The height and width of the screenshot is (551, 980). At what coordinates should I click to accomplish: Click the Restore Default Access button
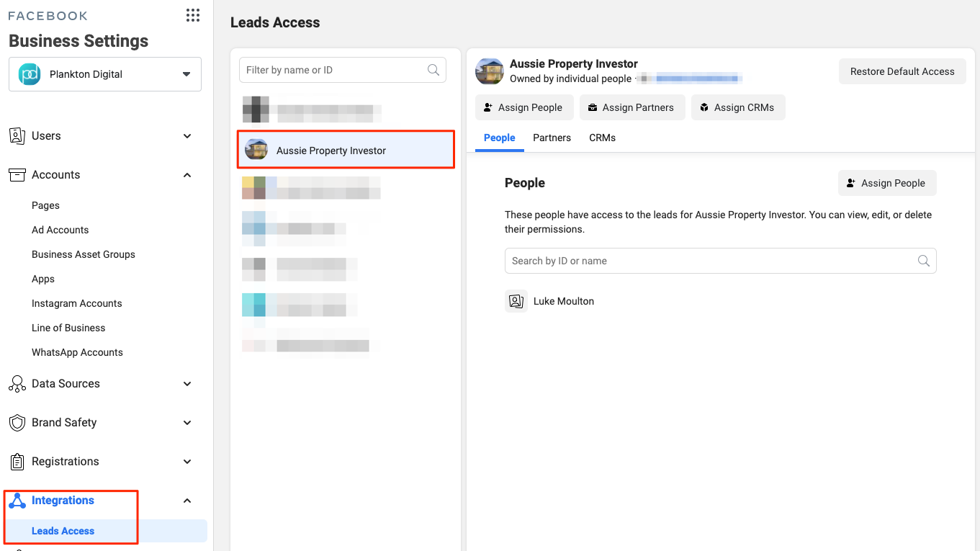(x=902, y=71)
